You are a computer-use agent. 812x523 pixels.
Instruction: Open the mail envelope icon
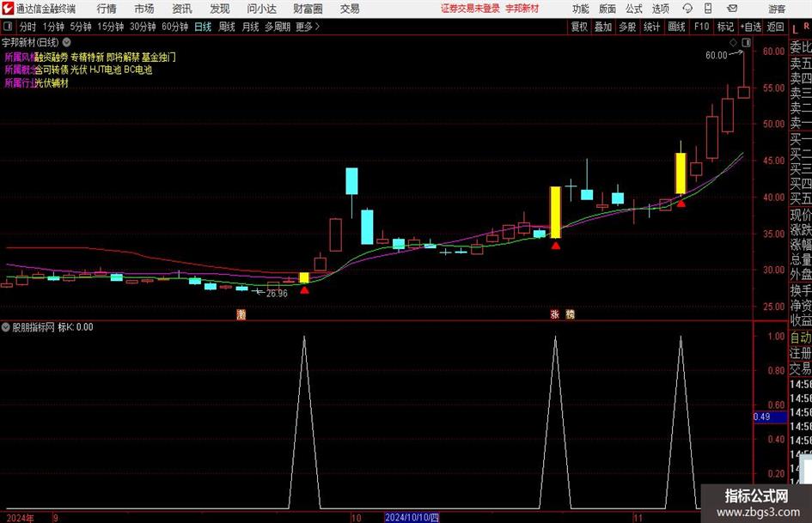coord(732,9)
